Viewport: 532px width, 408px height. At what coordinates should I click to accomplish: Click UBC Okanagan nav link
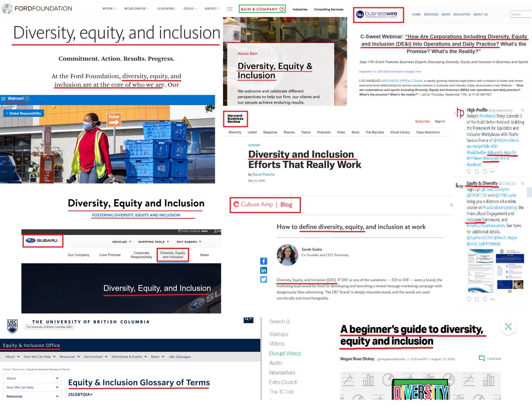click(180, 357)
